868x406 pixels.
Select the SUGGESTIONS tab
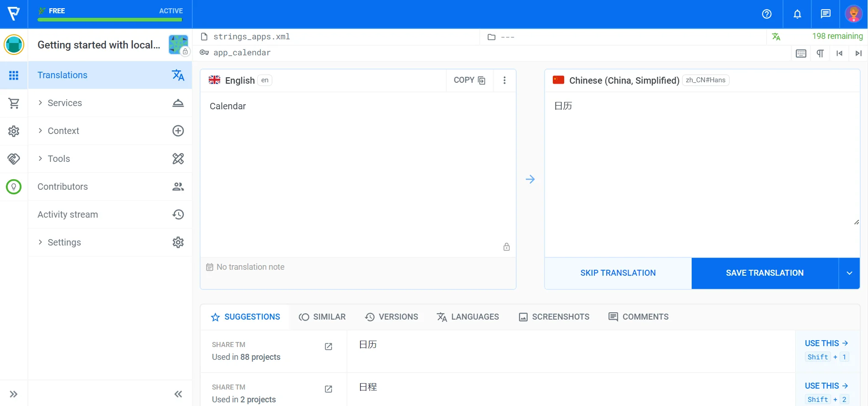pyautogui.click(x=245, y=317)
